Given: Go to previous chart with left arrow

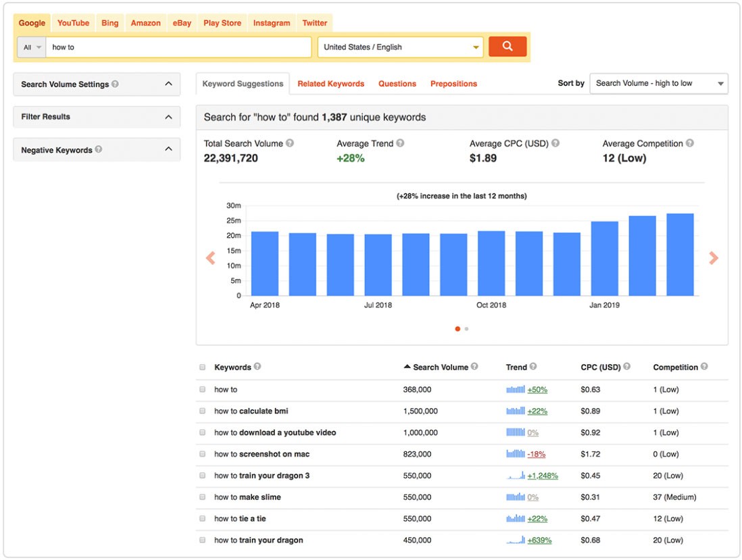Looking at the screenshot, I should [210, 258].
